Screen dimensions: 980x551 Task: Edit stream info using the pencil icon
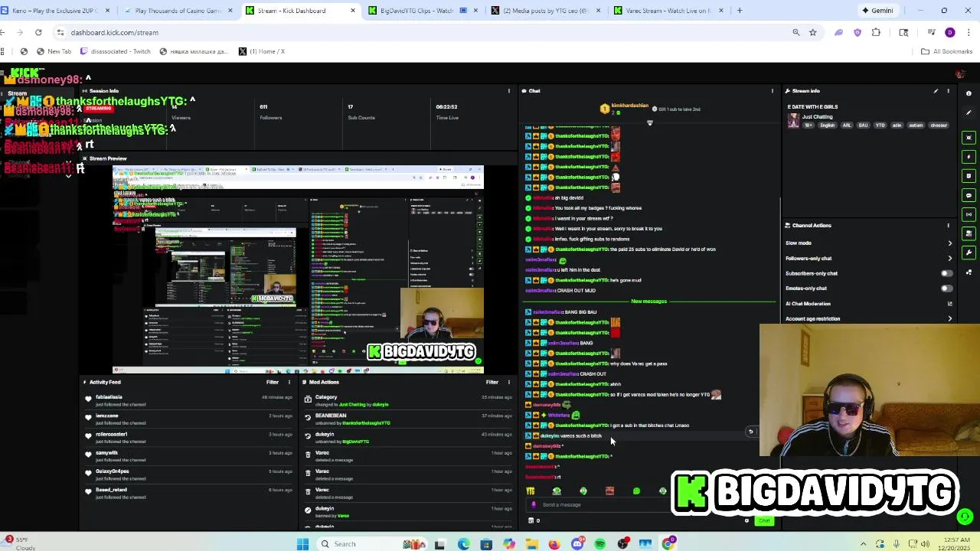click(x=936, y=91)
